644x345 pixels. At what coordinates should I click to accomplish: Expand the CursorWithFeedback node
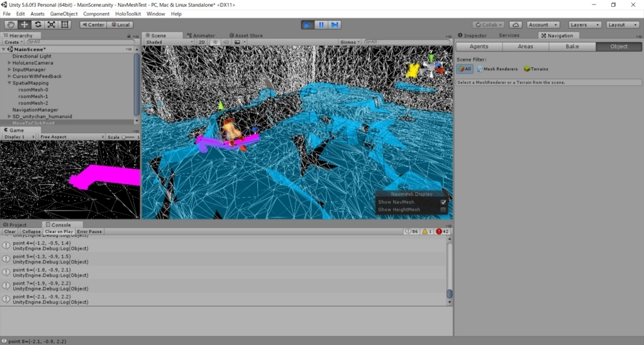(9, 76)
